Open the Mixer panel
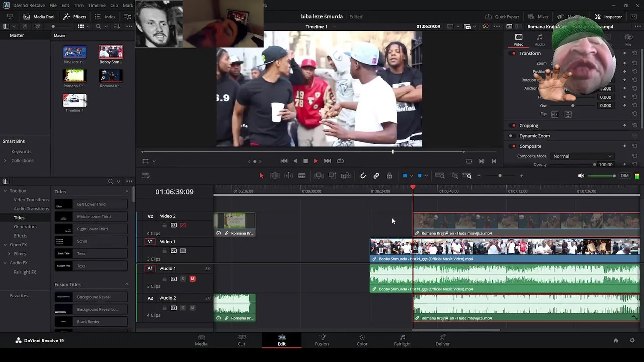This screenshot has width=644, height=362. coord(538,17)
